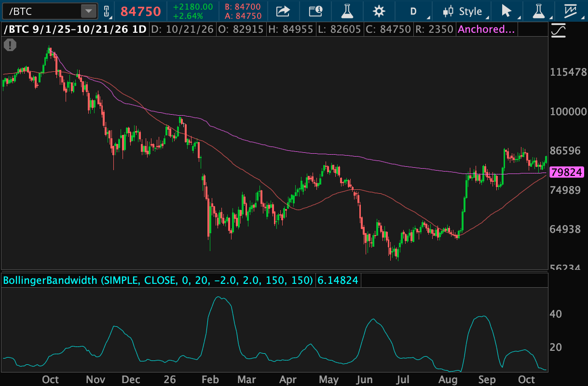Click the exclamation warning icon on chart
Image resolution: width=588 pixels, height=386 pixels.
coord(10,45)
